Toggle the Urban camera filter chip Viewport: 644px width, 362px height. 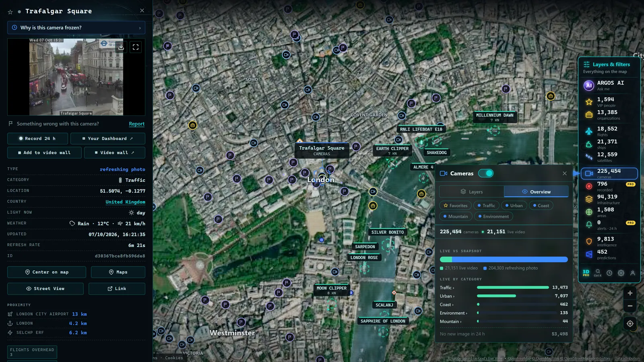point(514,206)
